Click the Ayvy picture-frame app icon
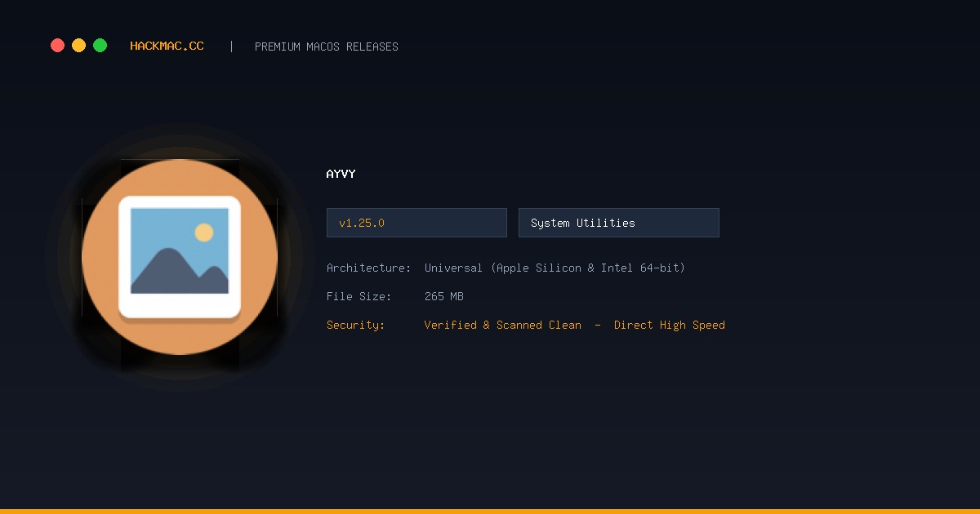The image size is (980, 514). pos(180,257)
